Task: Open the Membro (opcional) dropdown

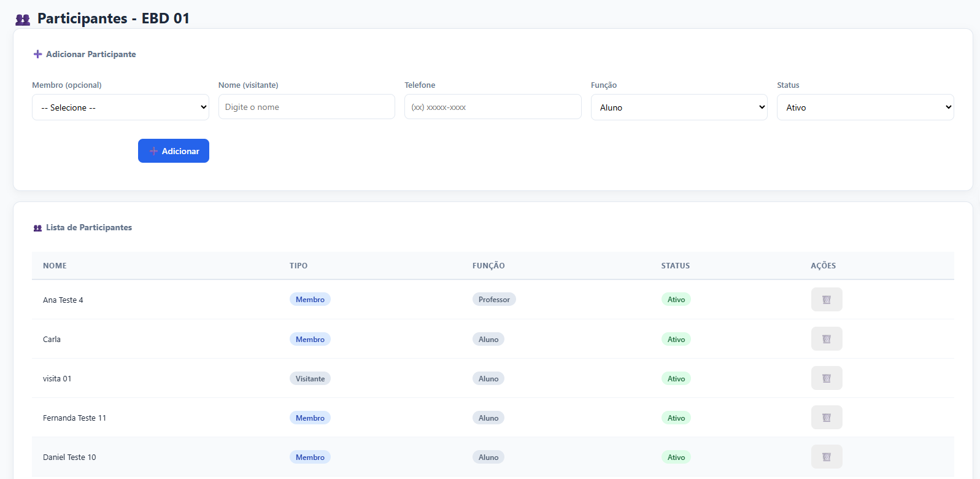Action: pyautogui.click(x=120, y=107)
